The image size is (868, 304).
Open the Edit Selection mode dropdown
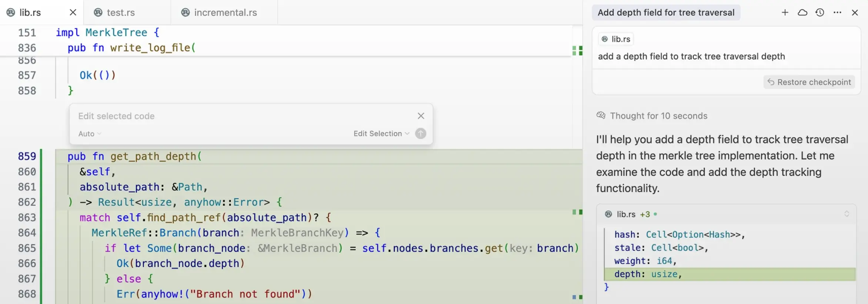(381, 133)
